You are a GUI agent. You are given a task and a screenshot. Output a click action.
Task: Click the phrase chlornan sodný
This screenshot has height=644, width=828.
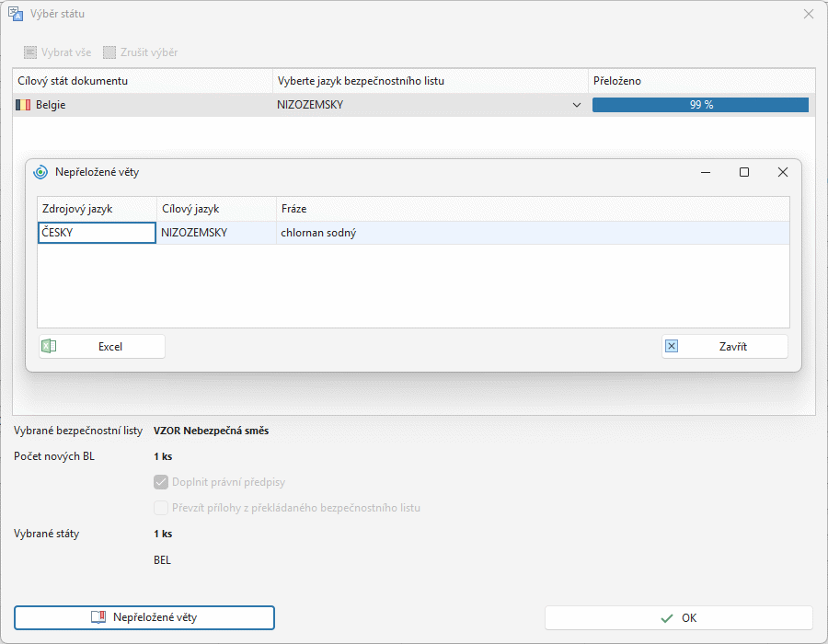click(x=318, y=233)
